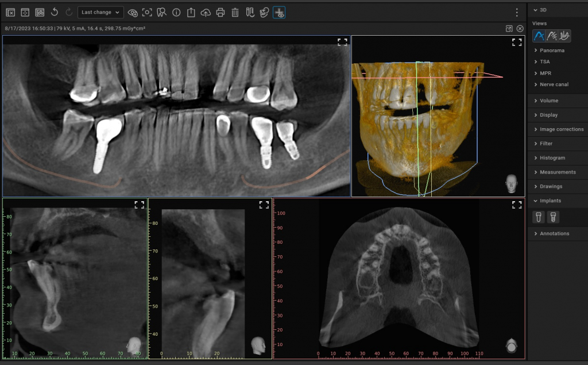Maximize the axial slice pane
The height and width of the screenshot is (365, 588).
(517, 205)
